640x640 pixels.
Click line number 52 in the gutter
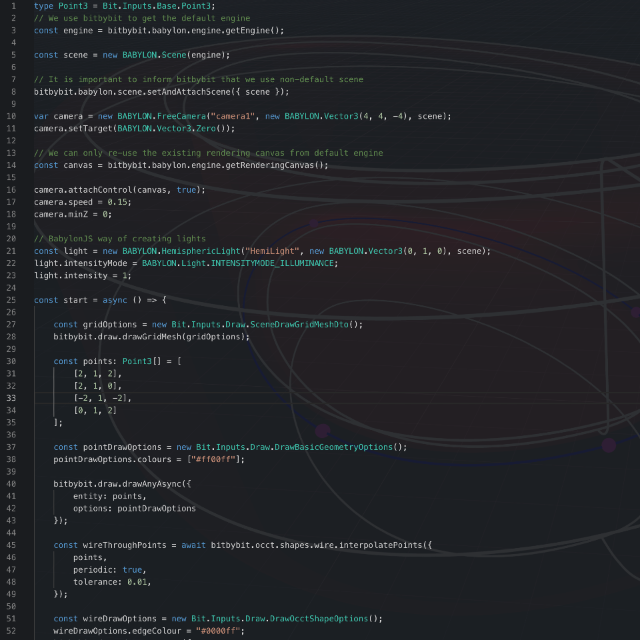tap(11, 631)
